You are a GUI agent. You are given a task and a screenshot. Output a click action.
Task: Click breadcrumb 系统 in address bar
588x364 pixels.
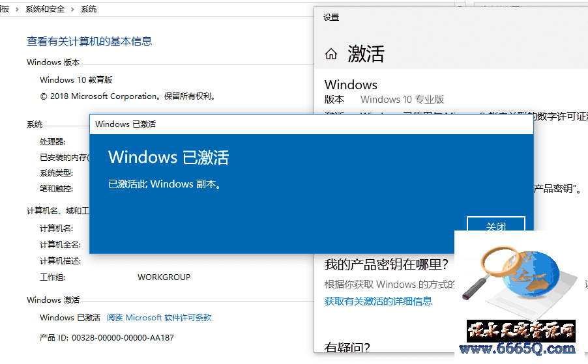click(x=89, y=9)
